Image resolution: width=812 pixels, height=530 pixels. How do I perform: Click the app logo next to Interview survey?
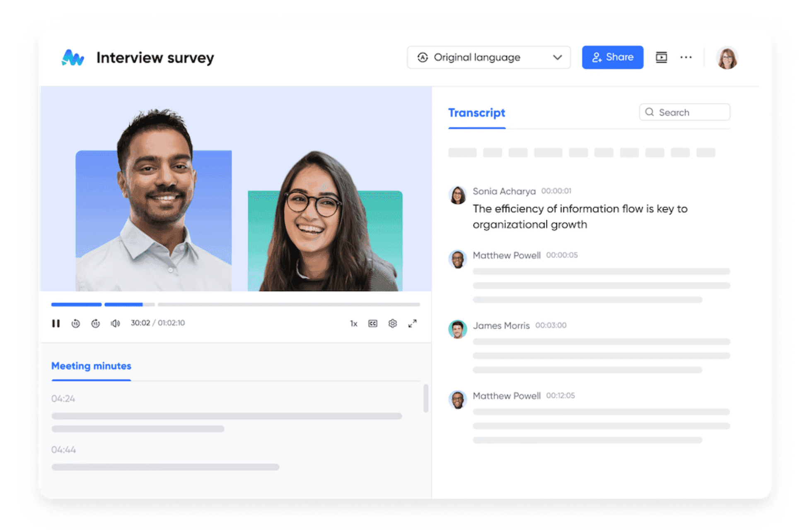click(72, 58)
